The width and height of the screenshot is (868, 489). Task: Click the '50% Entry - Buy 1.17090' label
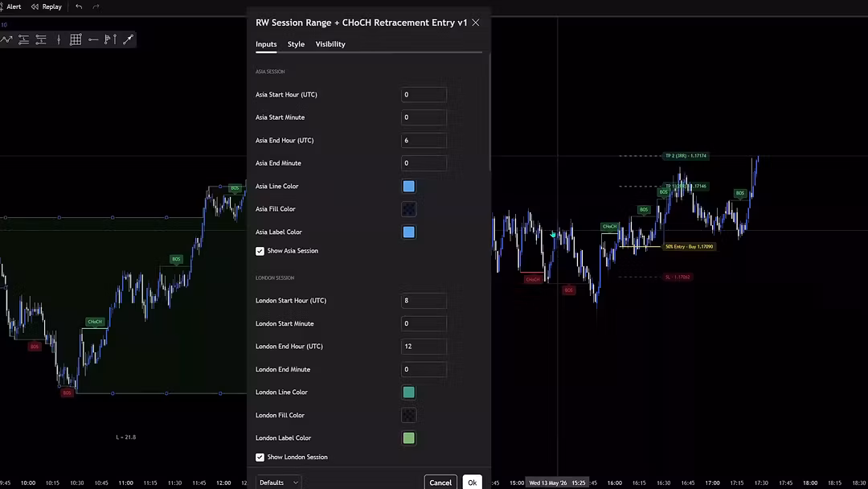pos(690,246)
